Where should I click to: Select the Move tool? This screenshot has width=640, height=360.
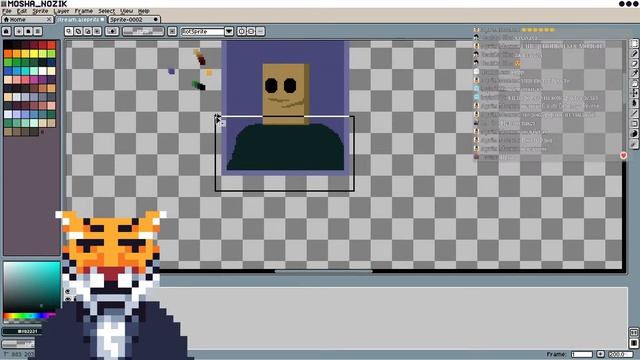pos(634,93)
